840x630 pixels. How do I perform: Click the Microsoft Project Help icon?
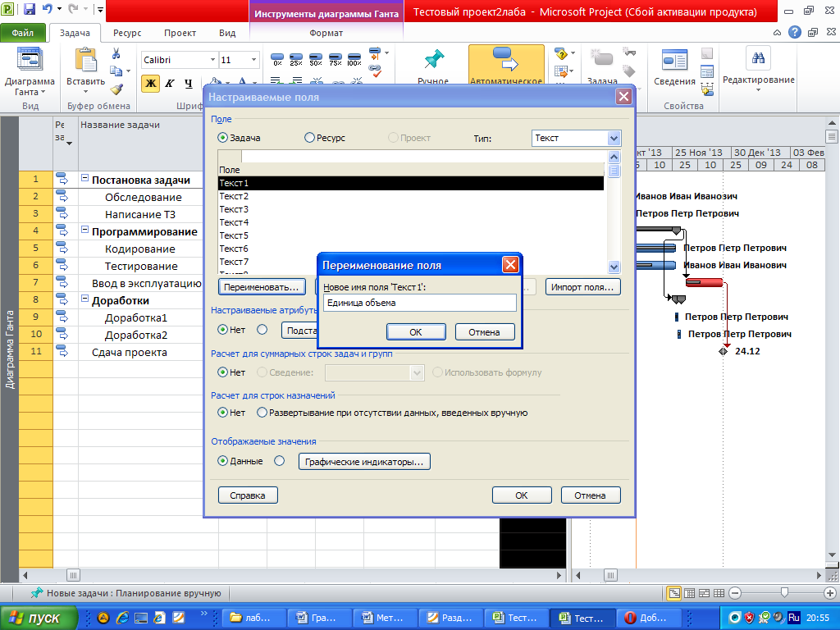coord(794,33)
